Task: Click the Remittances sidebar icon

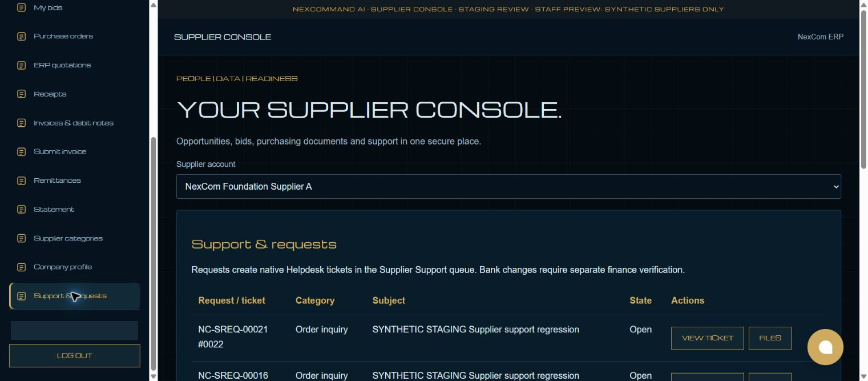Action: pyautogui.click(x=21, y=181)
